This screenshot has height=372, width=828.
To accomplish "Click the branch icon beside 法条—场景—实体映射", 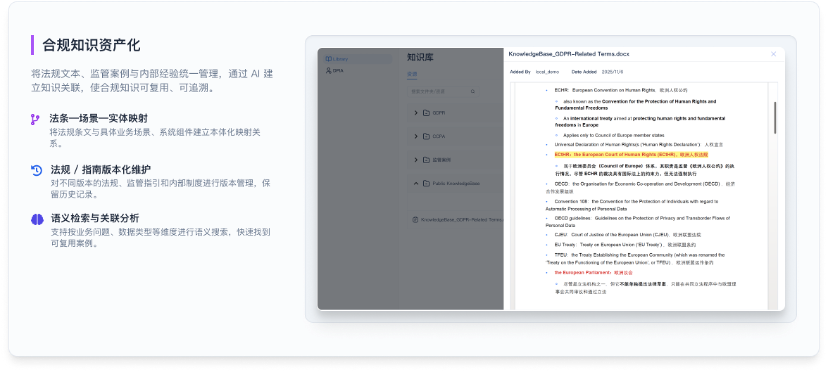I will pos(35,119).
